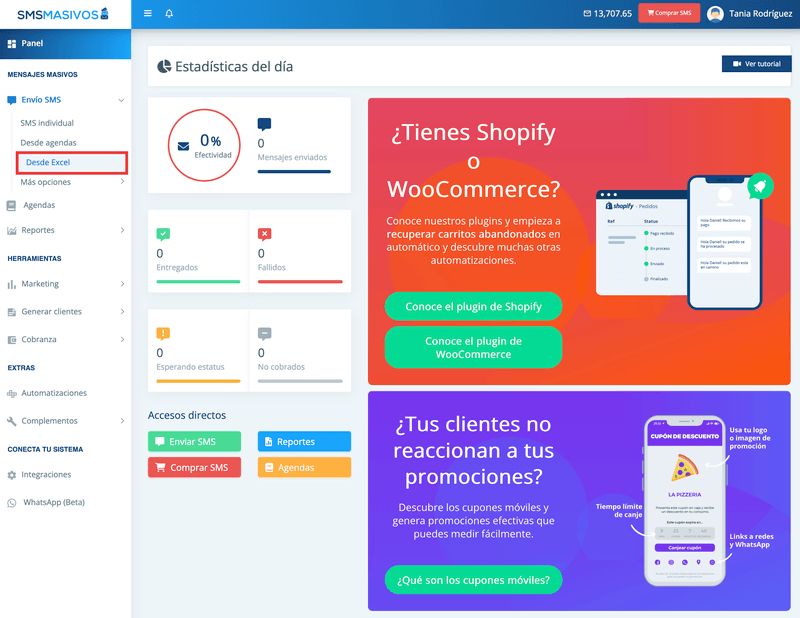Viewport: 800px width, 618px height.
Task: Open Integraciones in sidebar
Action: pyautogui.click(x=46, y=475)
